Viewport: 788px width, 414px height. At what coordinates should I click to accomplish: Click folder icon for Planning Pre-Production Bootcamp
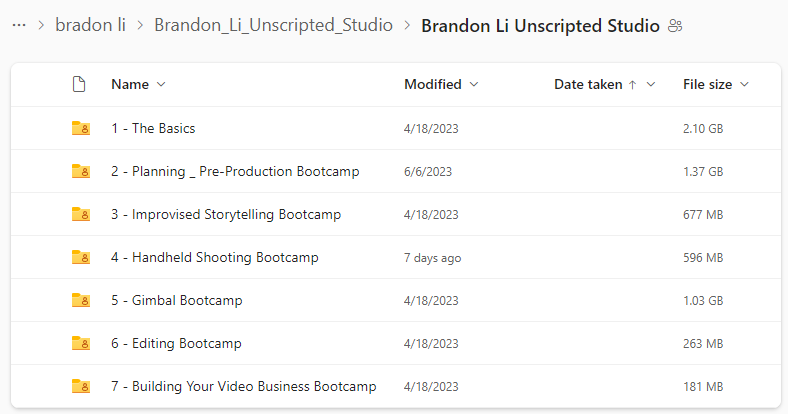coord(80,172)
